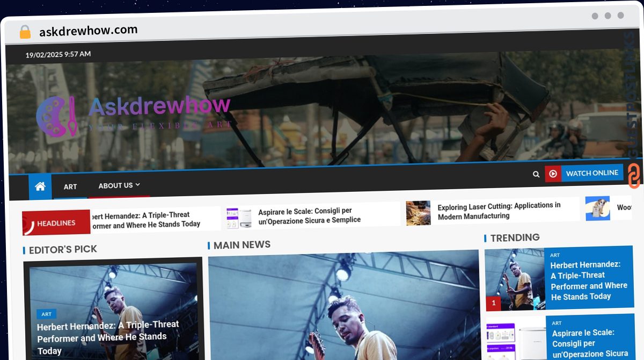Open the search magnifier icon
This screenshot has height=360, width=644.
coord(536,174)
